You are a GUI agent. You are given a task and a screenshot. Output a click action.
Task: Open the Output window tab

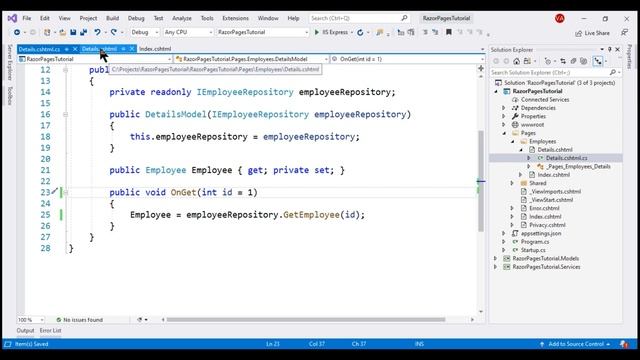click(25, 331)
